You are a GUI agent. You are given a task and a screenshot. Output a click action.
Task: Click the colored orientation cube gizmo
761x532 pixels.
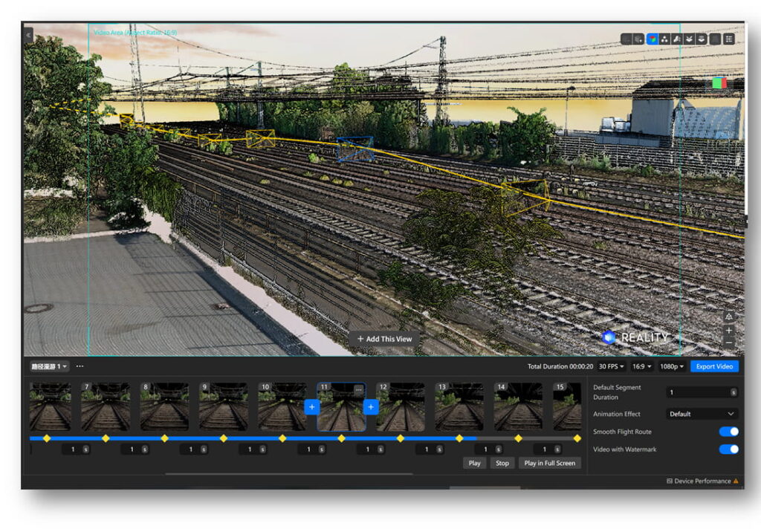719,83
